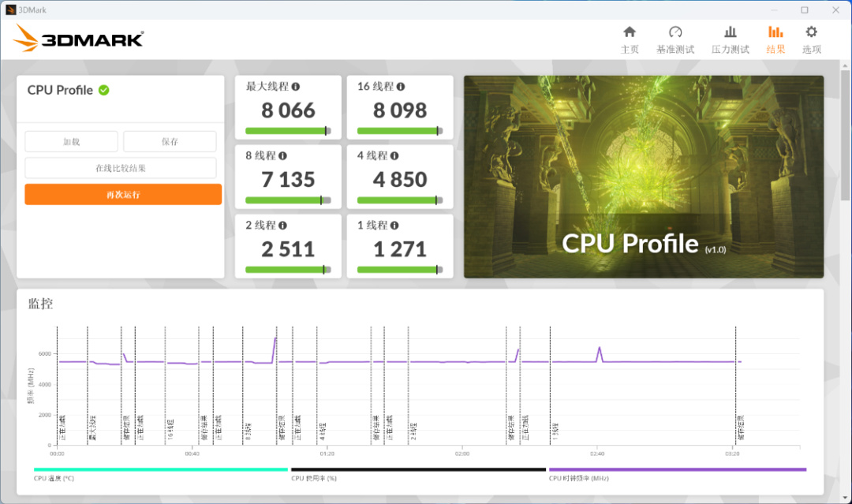Click the 3DMark title bar app icon
This screenshot has width=852, height=504.
click(x=10, y=9)
